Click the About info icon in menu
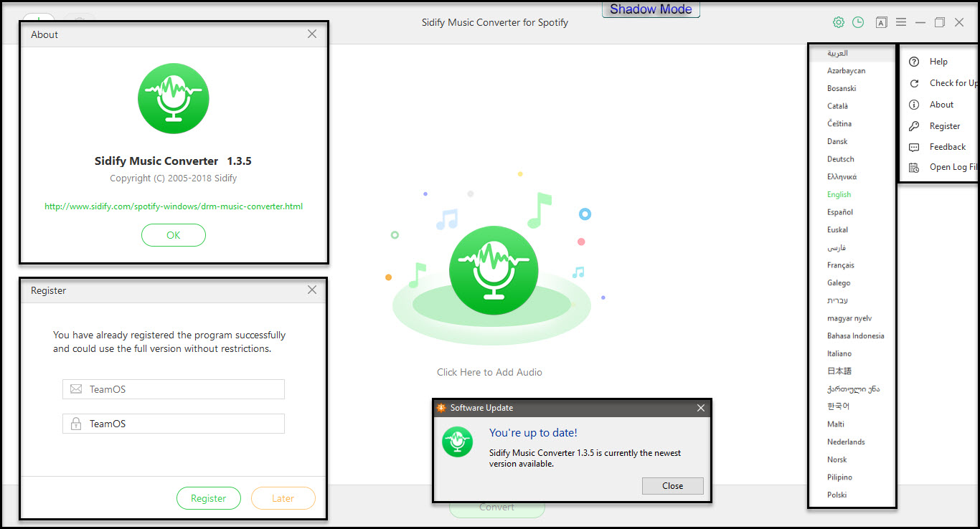Image resolution: width=980 pixels, height=529 pixels. point(914,105)
